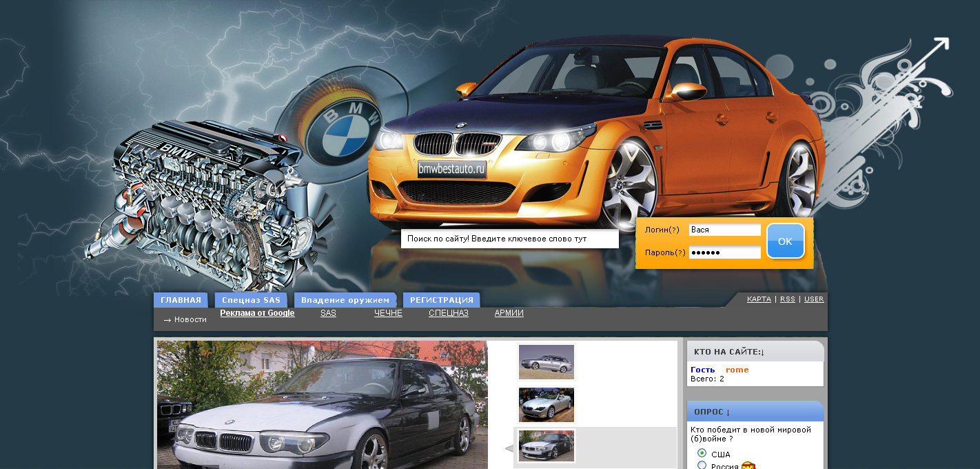Open the КАРТА site map link
The height and width of the screenshot is (469, 980).
(x=759, y=299)
